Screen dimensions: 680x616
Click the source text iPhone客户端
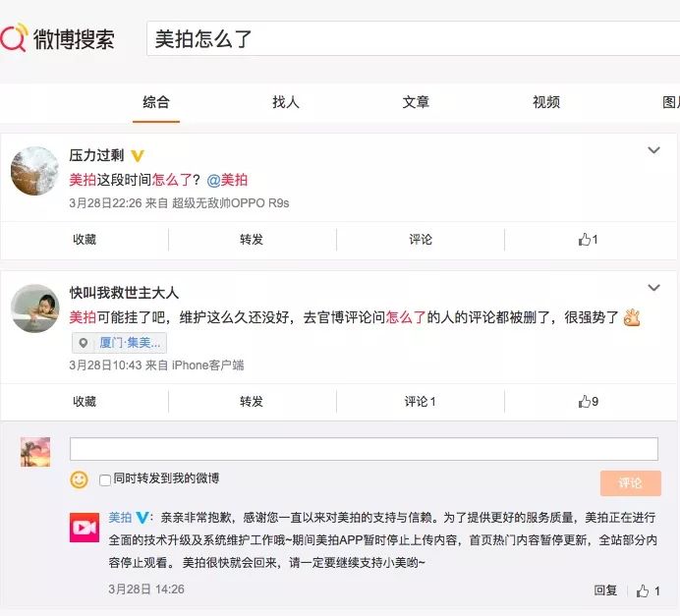pyautogui.click(x=207, y=365)
